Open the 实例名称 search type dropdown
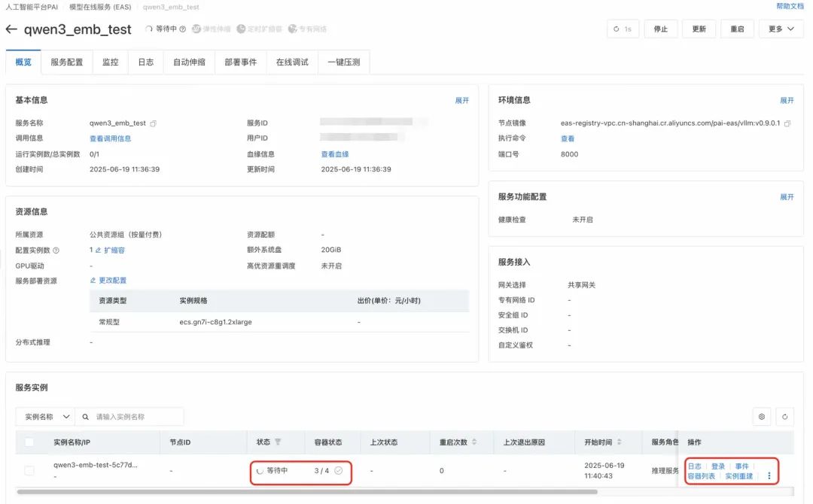This screenshot has height=504, width=813. [45, 416]
